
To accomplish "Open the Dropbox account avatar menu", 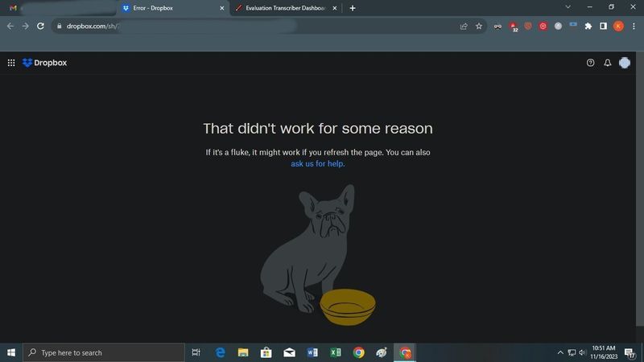I will pos(625,63).
